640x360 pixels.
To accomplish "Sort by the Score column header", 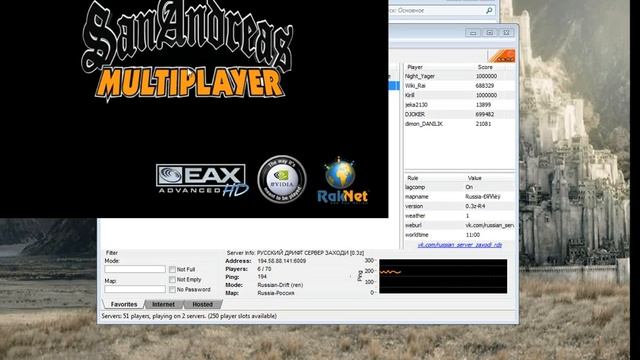I will pyautogui.click(x=485, y=67).
